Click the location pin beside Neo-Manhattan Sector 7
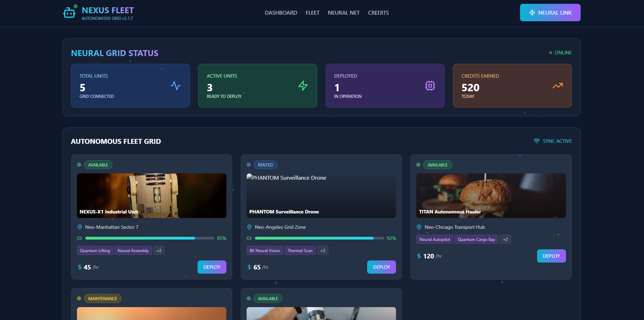Viewport: 644px width, 320px height. [80, 227]
